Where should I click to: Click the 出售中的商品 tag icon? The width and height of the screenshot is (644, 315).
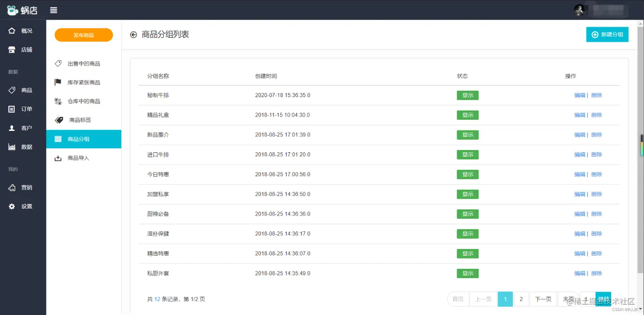coord(58,64)
